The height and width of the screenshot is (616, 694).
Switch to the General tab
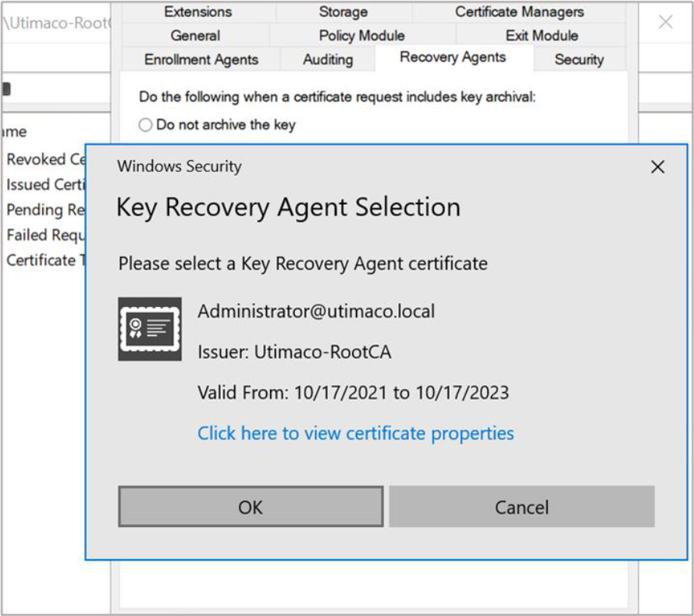coord(195,36)
